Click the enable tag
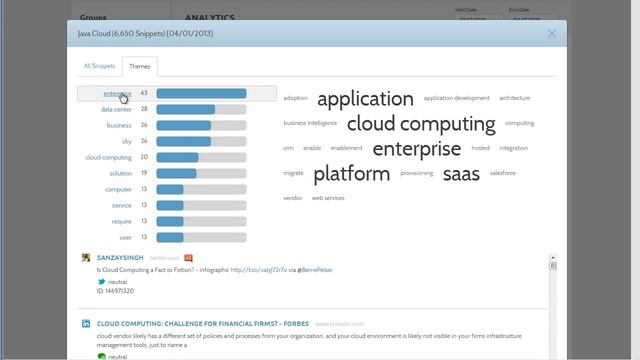Viewport: 640px width, 360px height. 312,148
